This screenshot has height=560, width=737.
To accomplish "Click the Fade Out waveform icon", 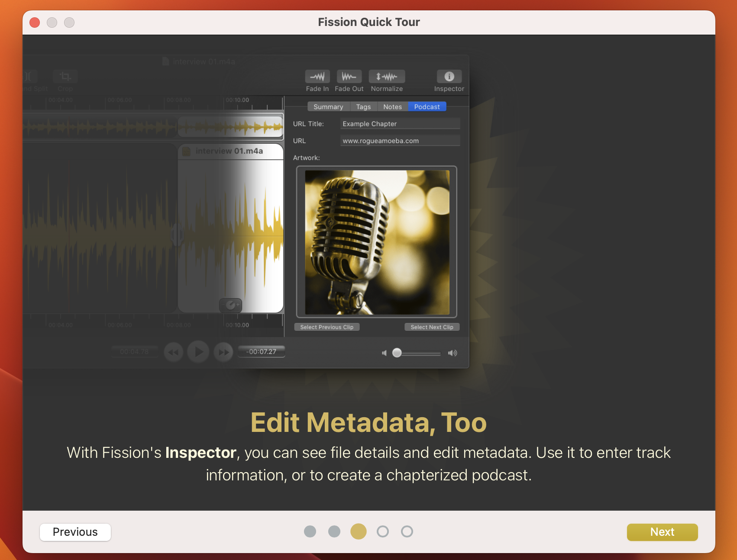I will pyautogui.click(x=349, y=77).
